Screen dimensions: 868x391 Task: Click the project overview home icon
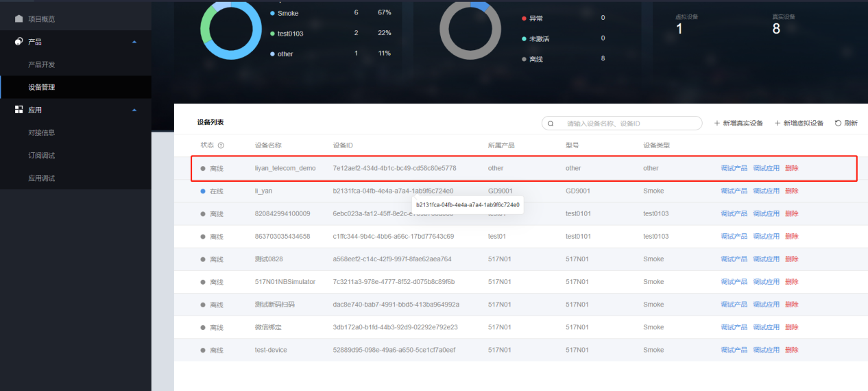pos(19,19)
